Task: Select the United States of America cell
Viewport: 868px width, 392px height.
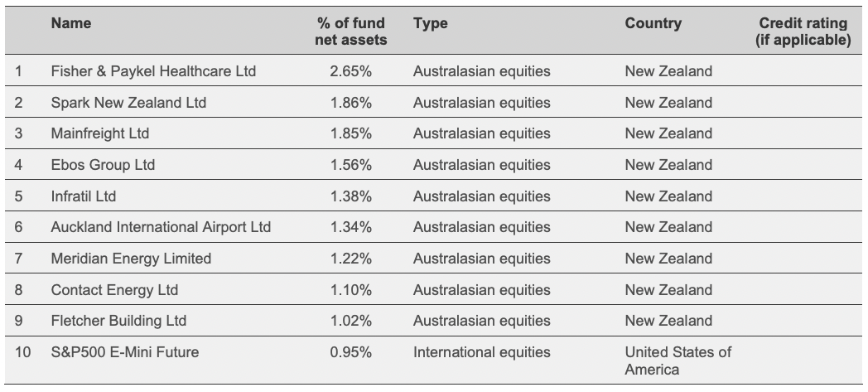Action: click(x=678, y=361)
